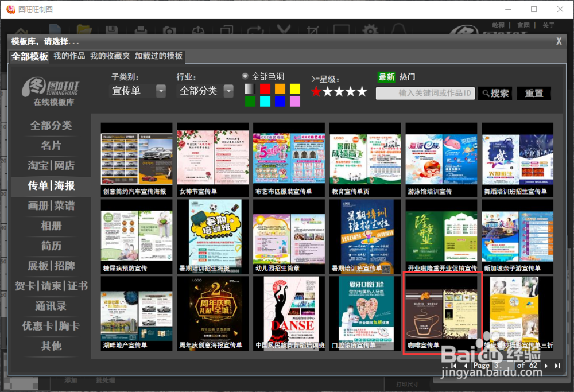Sort templates by 热门
The width and height of the screenshot is (574, 392).
407,77
